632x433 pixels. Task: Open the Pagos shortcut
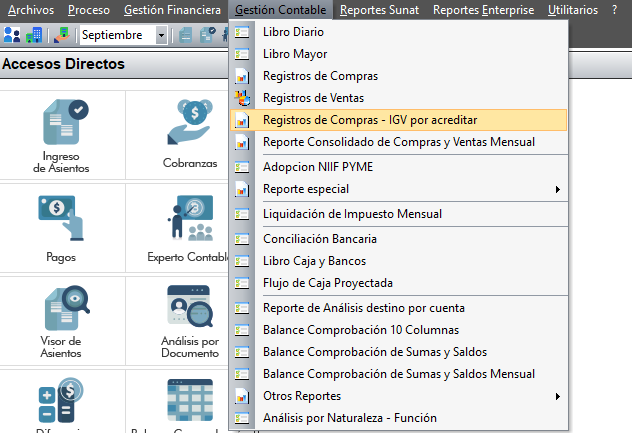[x=61, y=229]
